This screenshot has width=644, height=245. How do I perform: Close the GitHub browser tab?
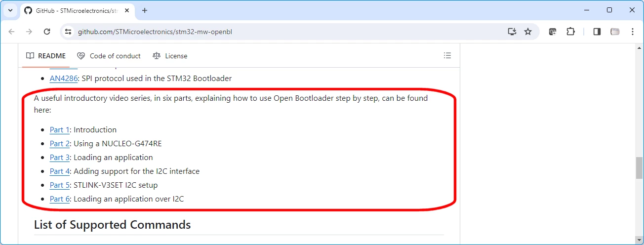coord(126,10)
